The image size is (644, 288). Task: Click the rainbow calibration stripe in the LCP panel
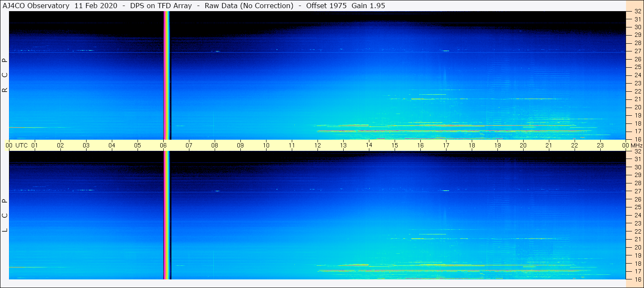click(x=167, y=214)
